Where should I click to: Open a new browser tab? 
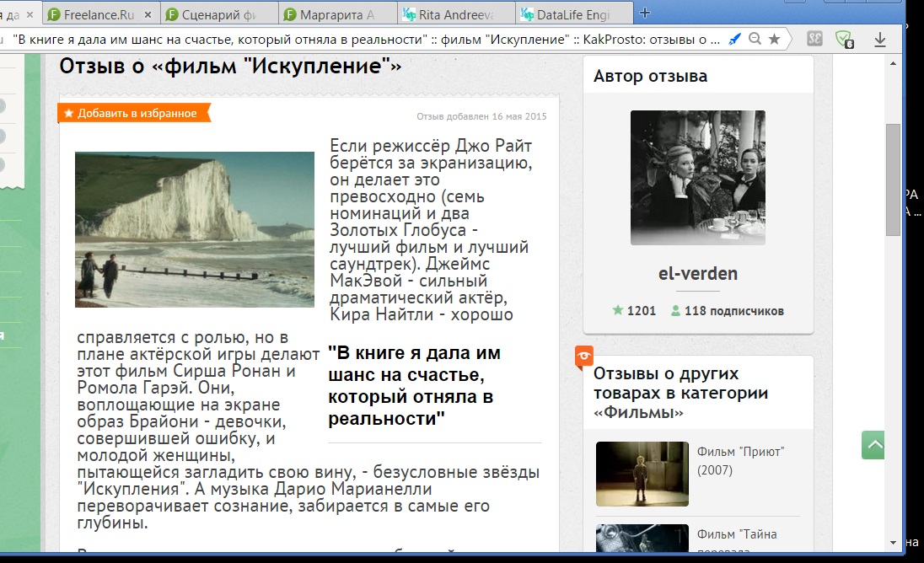tap(645, 13)
